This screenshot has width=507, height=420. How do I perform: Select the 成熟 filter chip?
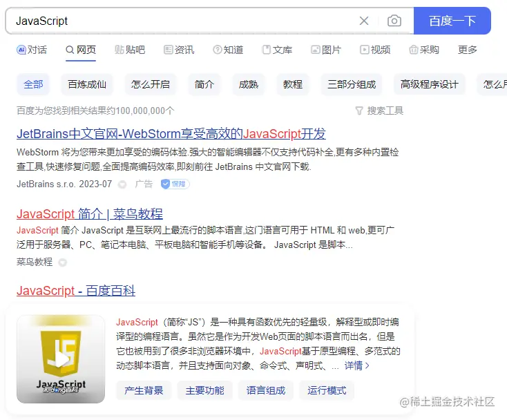point(249,84)
